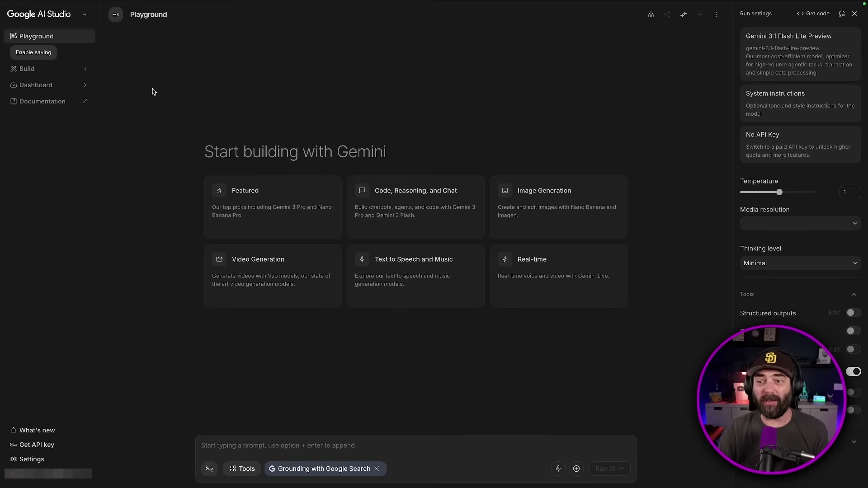Viewport: 868px width, 488px height.
Task: Click the plus icon next to the Run button
Action: click(x=576, y=469)
